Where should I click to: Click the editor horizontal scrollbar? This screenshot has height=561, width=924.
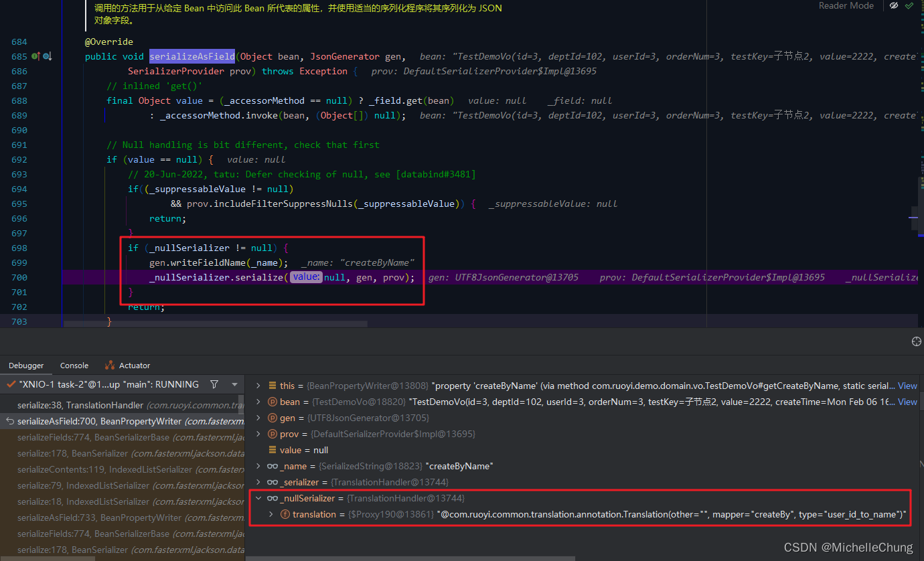(x=214, y=324)
